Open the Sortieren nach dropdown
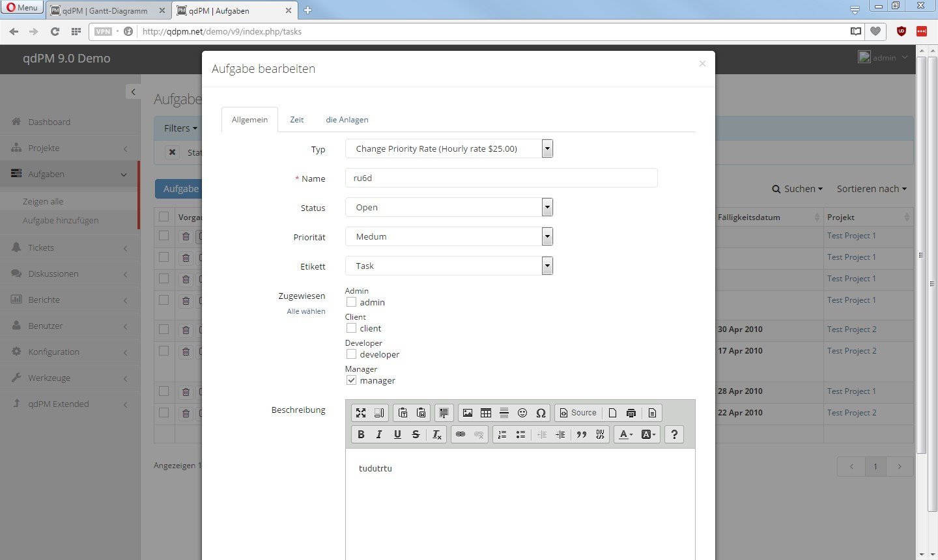The height and width of the screenshot is (560, 938). tap(872, 189)
